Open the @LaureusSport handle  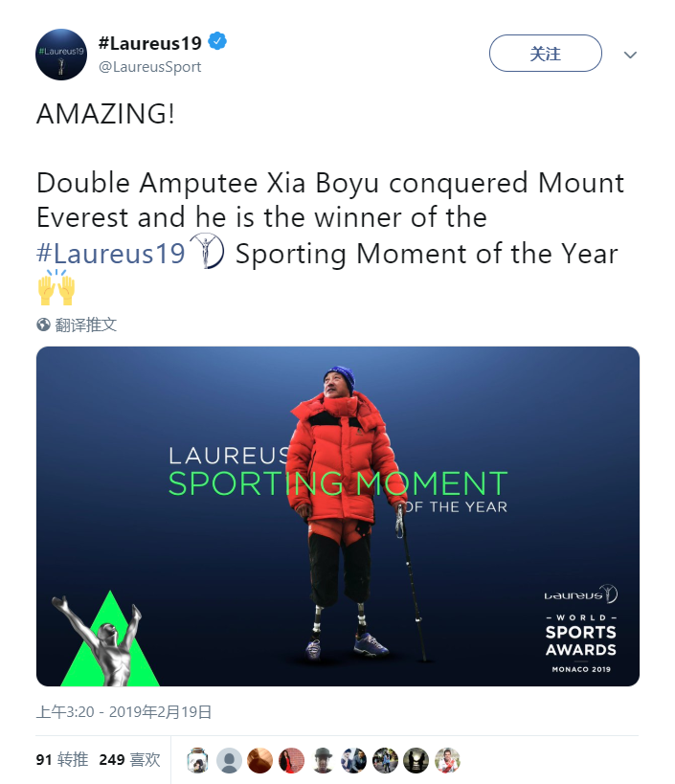tap(150, 67)
